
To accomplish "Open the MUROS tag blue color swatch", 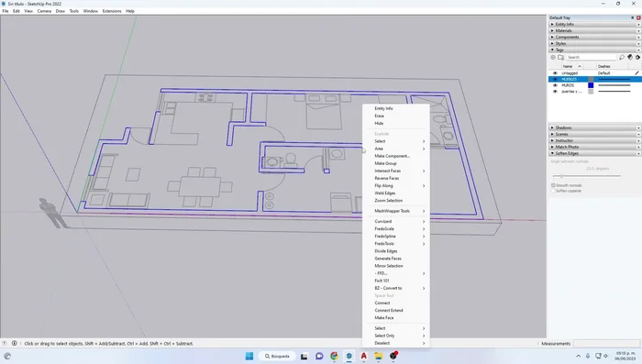I will pyautogui.click(x=591, y=85).
